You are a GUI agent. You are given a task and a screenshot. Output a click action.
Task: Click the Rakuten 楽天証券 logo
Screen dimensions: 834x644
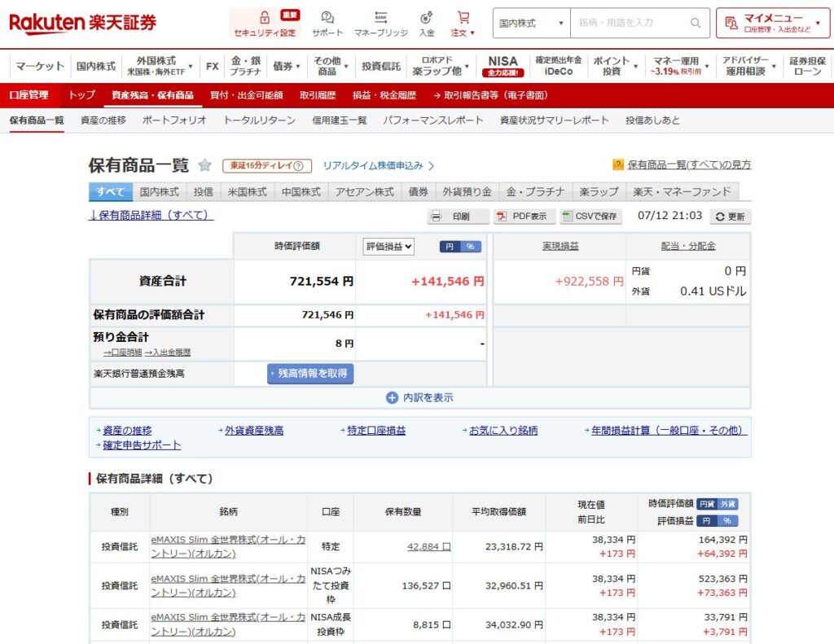[83, 23]
